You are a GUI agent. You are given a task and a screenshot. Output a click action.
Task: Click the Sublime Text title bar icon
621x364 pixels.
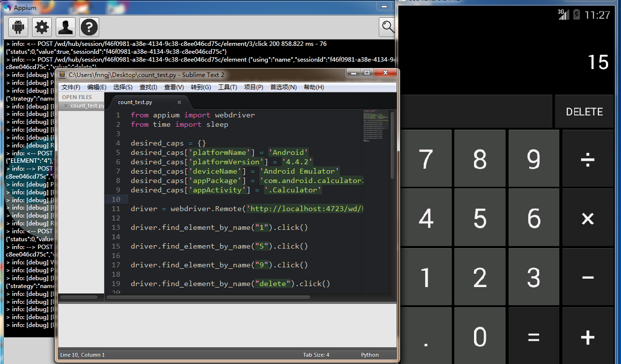[x=62, y=74]
